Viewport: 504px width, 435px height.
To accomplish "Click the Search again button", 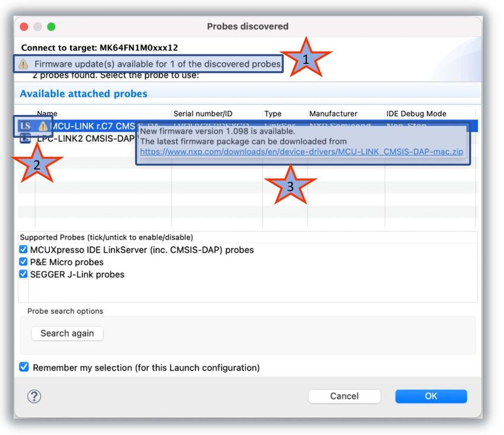I will pos(67,334).
